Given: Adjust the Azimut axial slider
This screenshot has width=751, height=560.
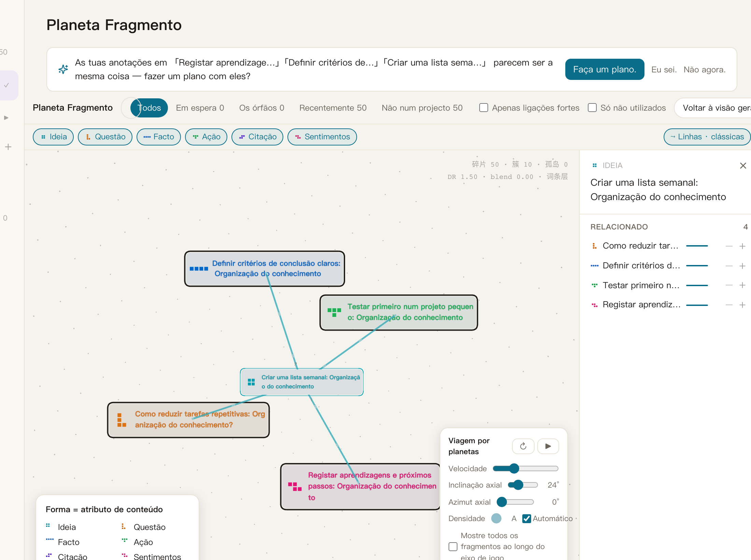Looking at the screenshot, I should click(x=515, y=502).
